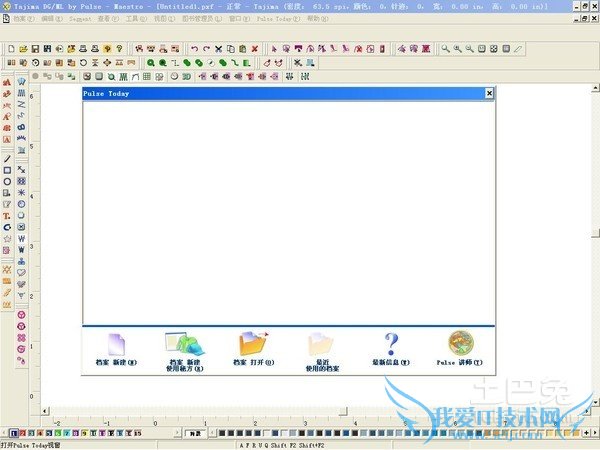Click 档案 新建 使用秘方 recipe button
The width and height of the screenshot is (600, 450).
point(185,352)
